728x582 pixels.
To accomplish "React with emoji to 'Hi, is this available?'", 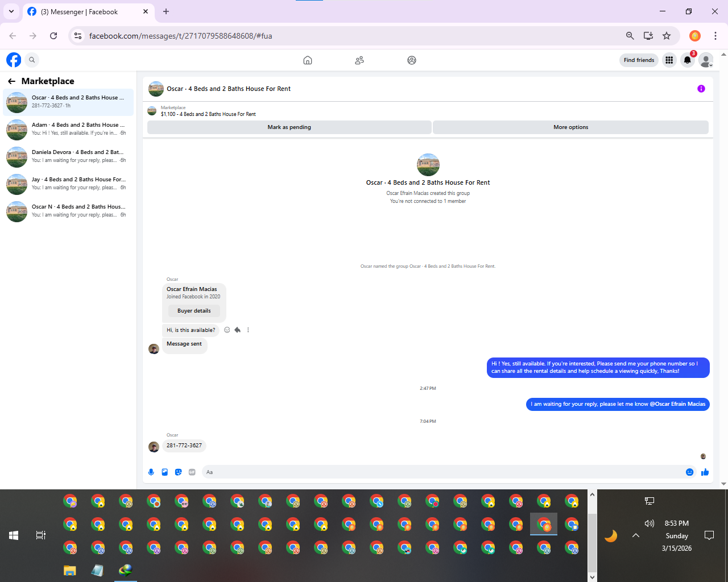I will pyautogui.click(x=227, y=330).
